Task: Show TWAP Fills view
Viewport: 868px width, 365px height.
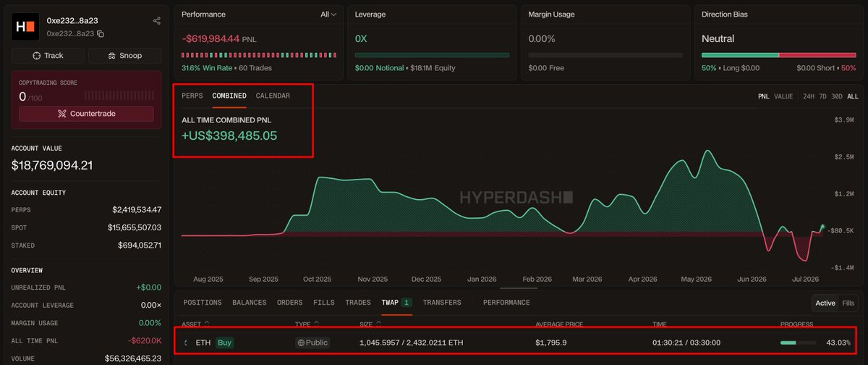Action: coord(848,303)
